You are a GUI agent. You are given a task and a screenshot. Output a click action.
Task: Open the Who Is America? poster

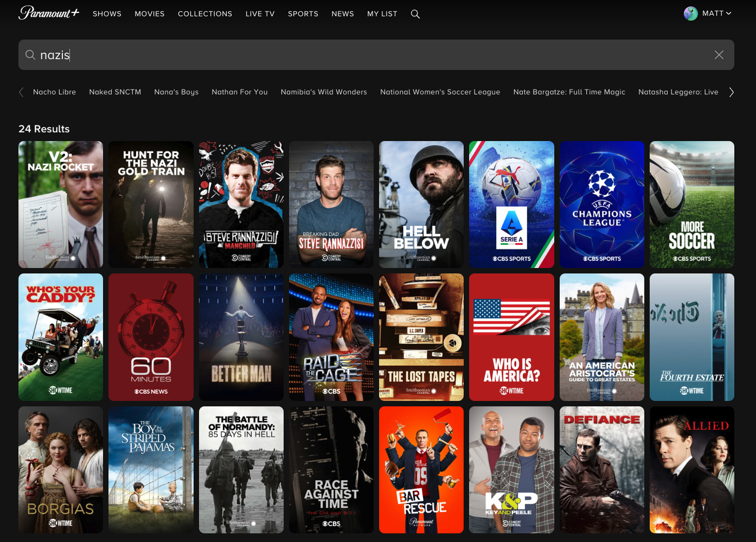(x=511, y=337)
